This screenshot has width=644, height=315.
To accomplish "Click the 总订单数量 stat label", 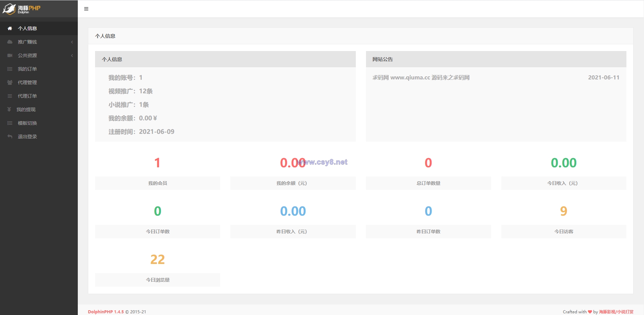I will (x=429, y=183).
